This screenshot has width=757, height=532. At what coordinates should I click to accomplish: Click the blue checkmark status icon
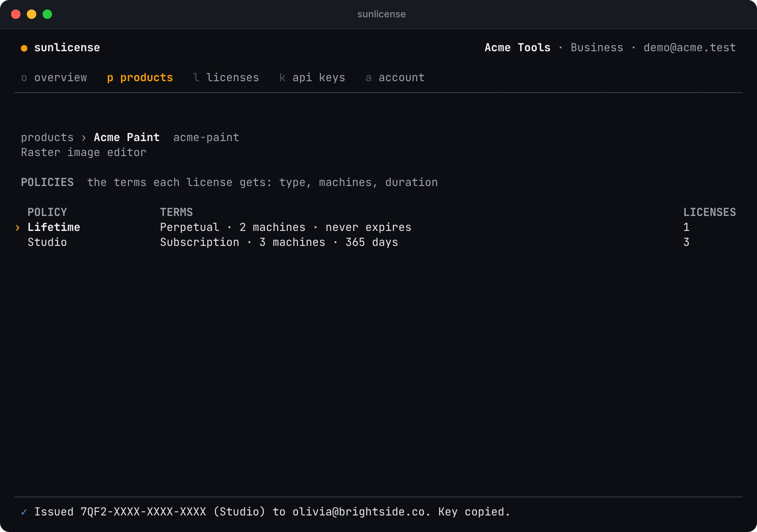click(x=24, y=512)
